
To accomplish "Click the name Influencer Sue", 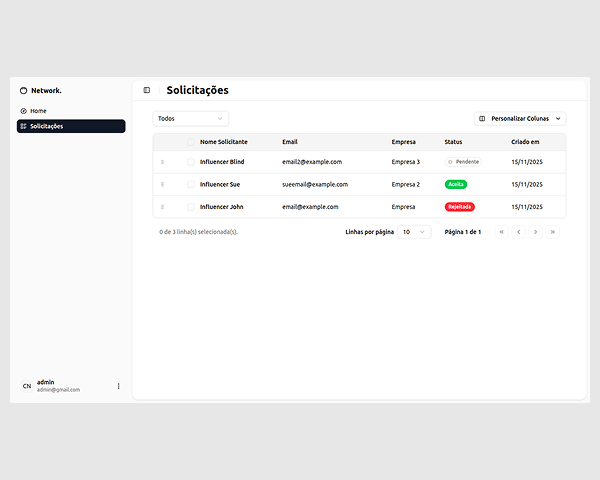I will pyautogui.click(x=220, y=184).
